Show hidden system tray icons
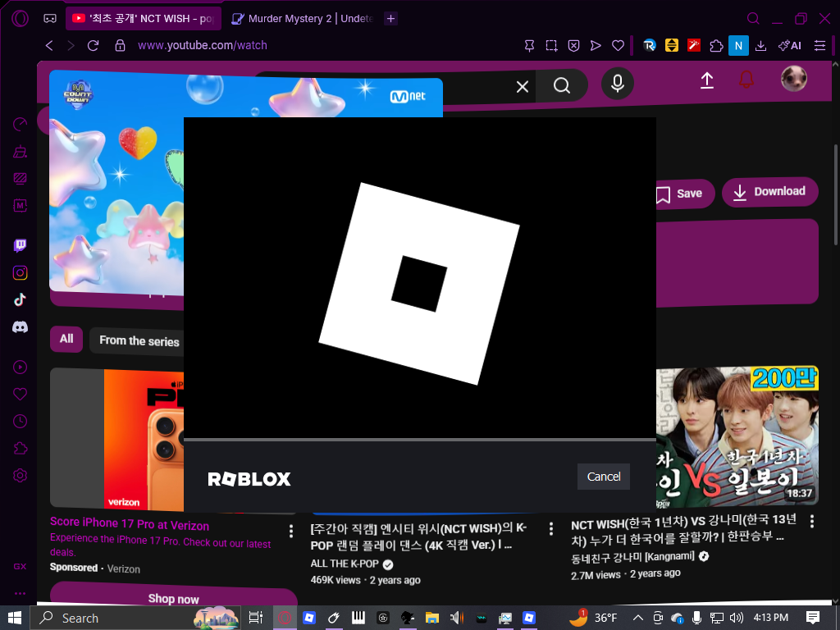This screenshot has height=630, width=840. click(x=638, y=618)
